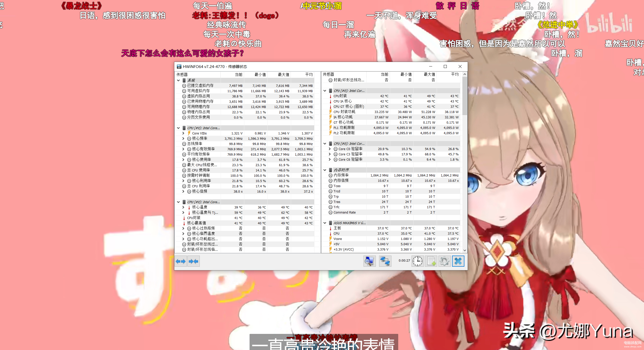Click left panel 当前 column header
Viewport: 644px width, 350px height.
tap(232, 75)
